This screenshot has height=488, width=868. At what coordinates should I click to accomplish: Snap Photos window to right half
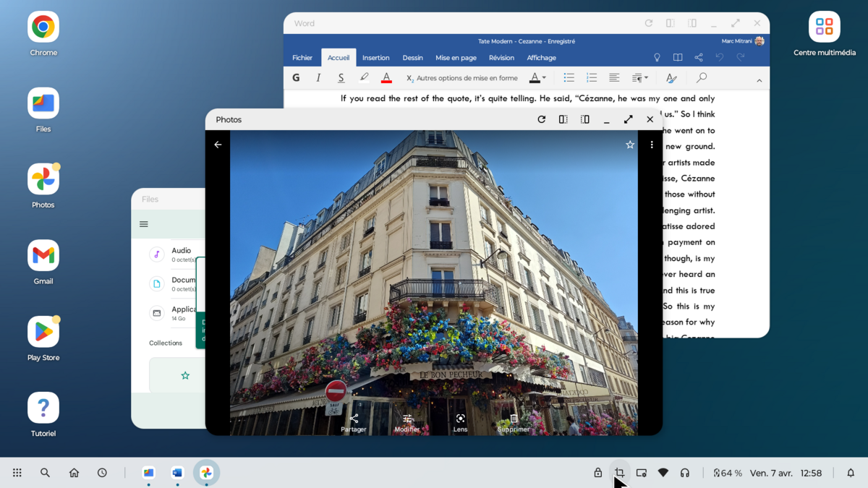coord(584,119)
